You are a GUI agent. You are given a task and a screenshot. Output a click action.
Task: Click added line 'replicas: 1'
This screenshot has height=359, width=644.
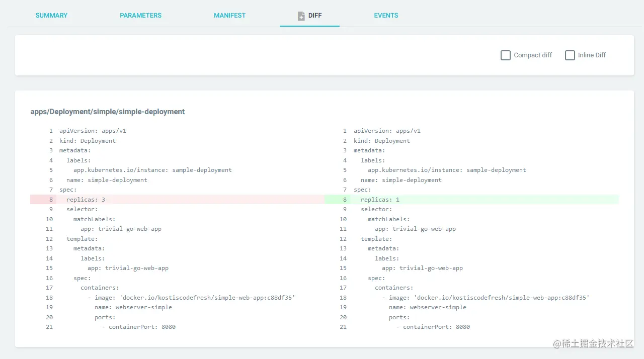pyautogui.click(x=471, y=200)
